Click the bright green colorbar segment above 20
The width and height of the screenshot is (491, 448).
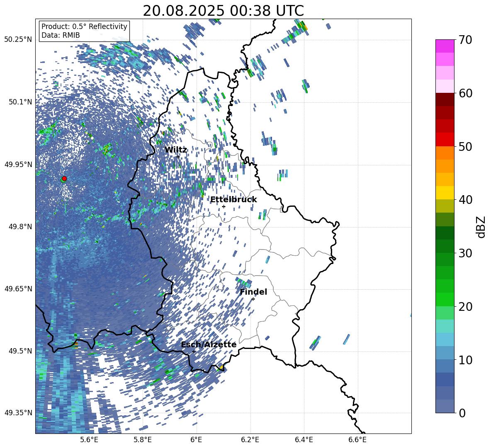(445, 299)
